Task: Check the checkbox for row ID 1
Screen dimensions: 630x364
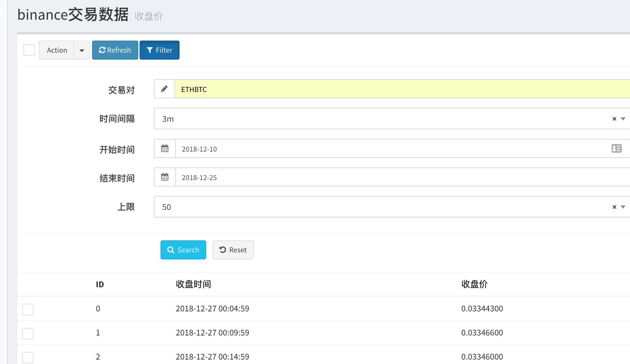Action: click(x=28, y=333)
